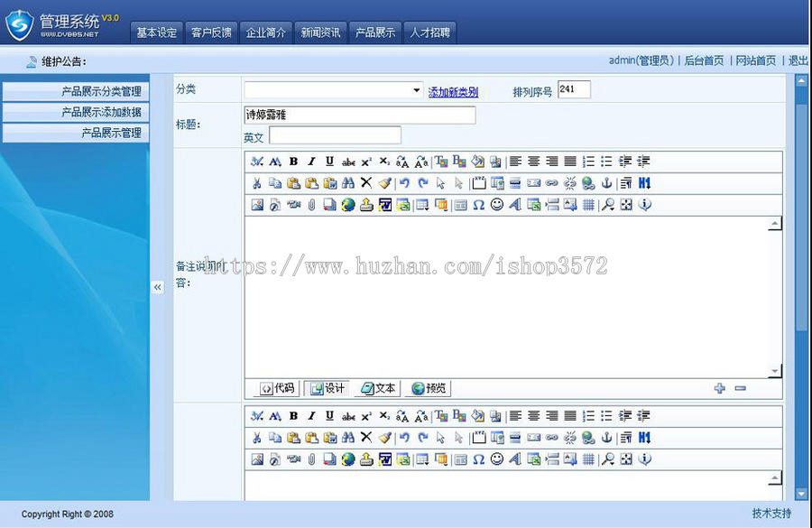The width and height of the screenshot is (812, 528).
Task: Shrink the first editor with minus icon
Action: [740, 388]
